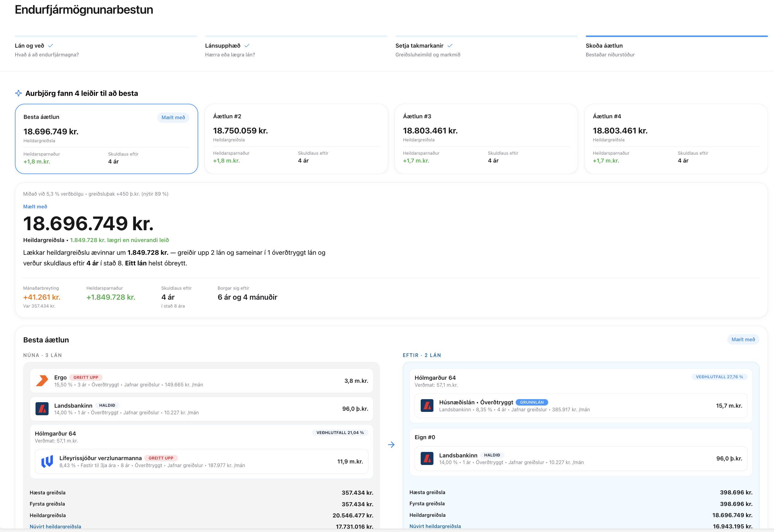Select the "Besta áætlun" plan card
Screen dimensions: 774x532
tap(106, 139)
